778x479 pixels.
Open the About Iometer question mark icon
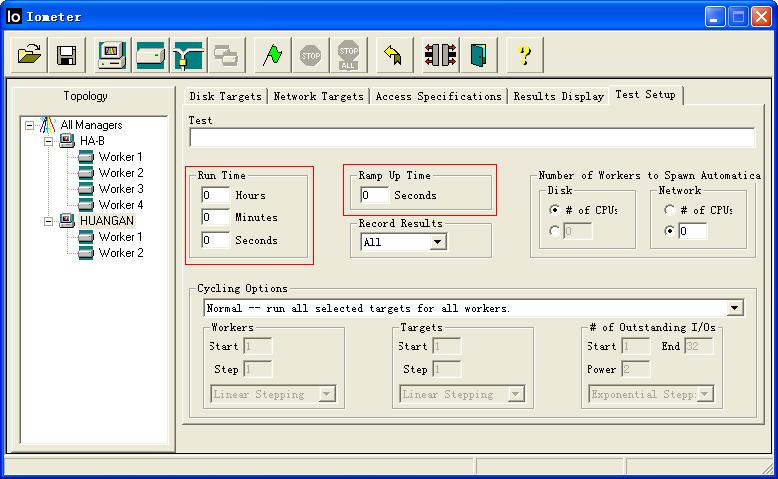pos(523,55)
